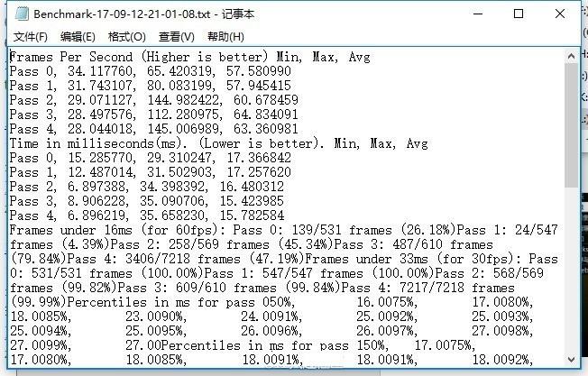Close the Benchmark text file window

tap(560, 14)
